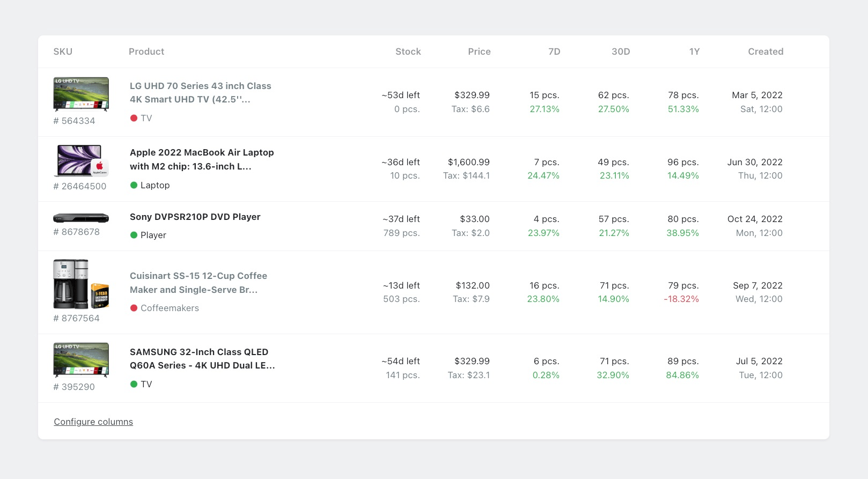
Task: Select SKU number # 26464500
Action: [80, 186]
